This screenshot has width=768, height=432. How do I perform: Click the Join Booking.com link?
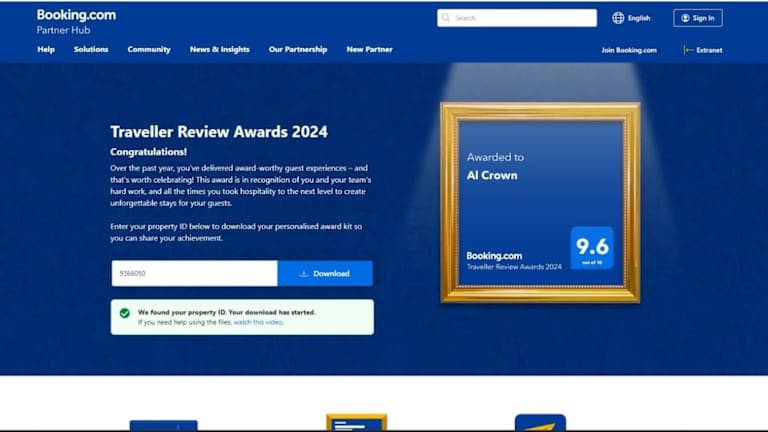click(629, 50)
